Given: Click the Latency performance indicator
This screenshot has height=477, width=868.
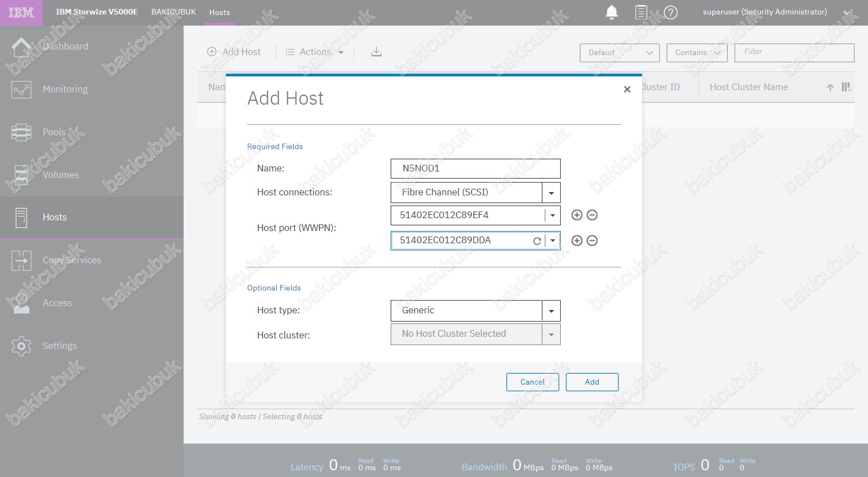Looking at the screenshot, I should pos(346,465).
